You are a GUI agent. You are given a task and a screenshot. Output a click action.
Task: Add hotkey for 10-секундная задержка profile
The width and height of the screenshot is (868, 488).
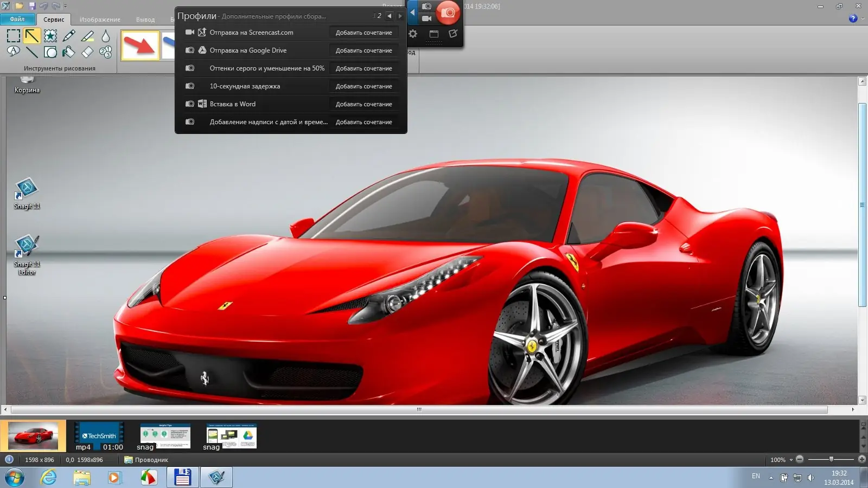pyautogui.click(x=363, y=86)
